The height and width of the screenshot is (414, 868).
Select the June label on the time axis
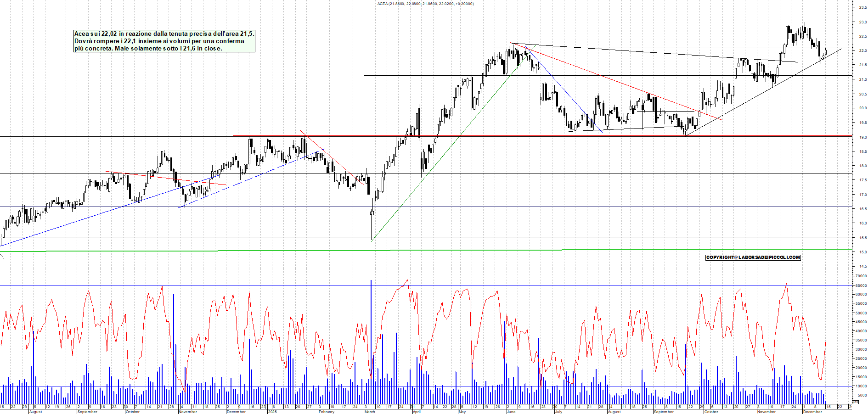pos(511,412)
